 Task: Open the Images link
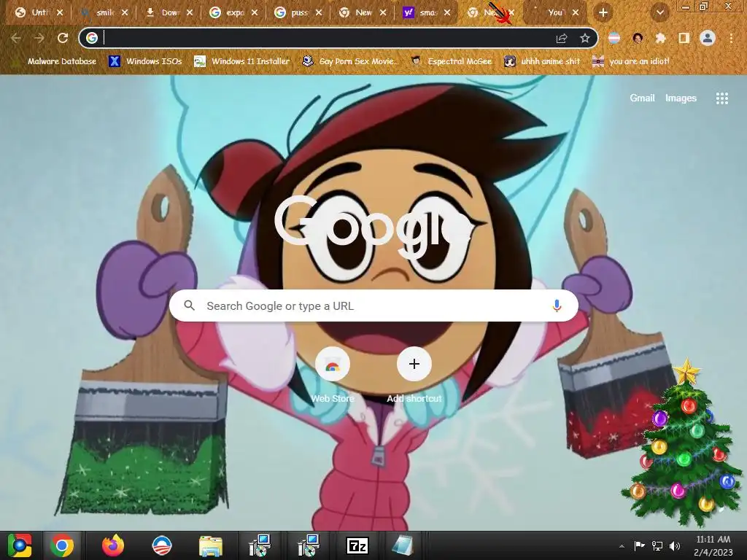681,98
